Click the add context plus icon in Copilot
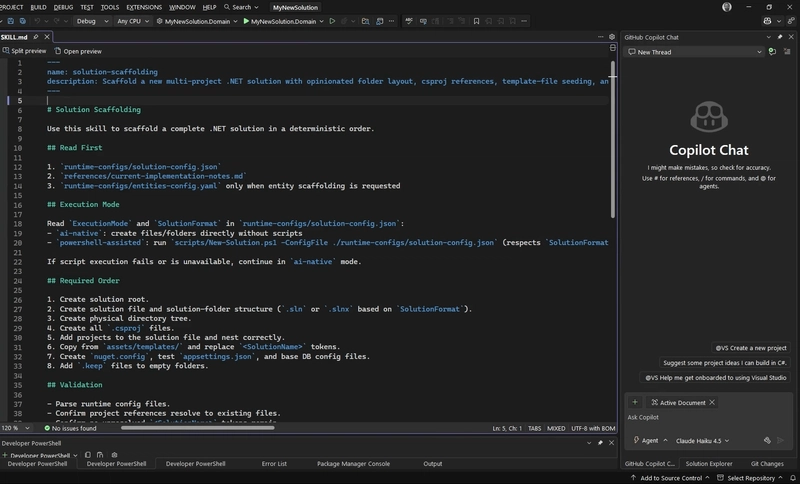Image resolution: width=800 pixels, height=484 pixels. [x=635, y=402]
